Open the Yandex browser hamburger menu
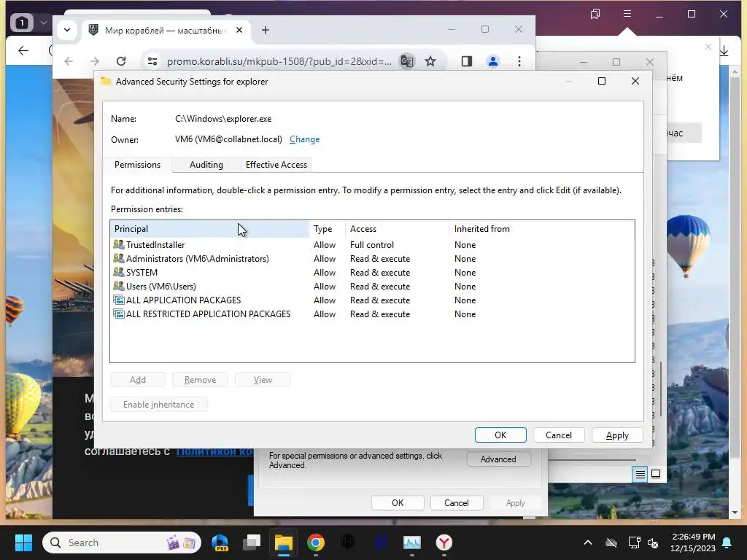 tap(627, 14)
